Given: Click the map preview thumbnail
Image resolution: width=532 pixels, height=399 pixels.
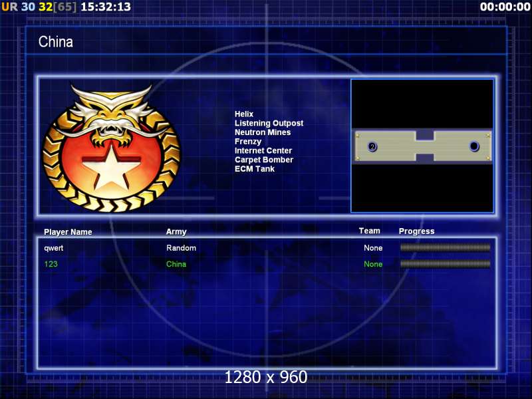Looking at the screenshot, I should pos(422,146).
